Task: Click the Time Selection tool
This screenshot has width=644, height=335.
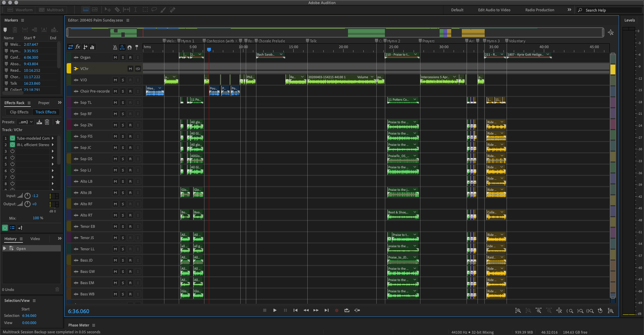Action: click(135, 10)
